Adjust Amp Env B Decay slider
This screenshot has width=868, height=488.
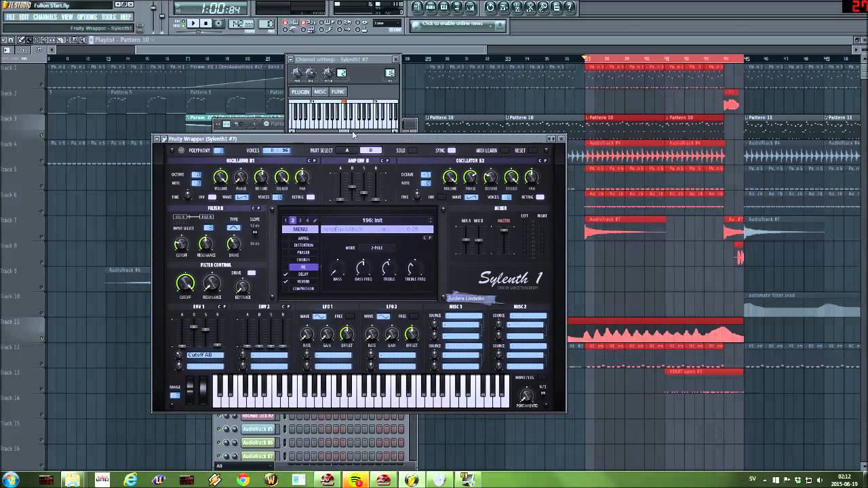(353, 185)
